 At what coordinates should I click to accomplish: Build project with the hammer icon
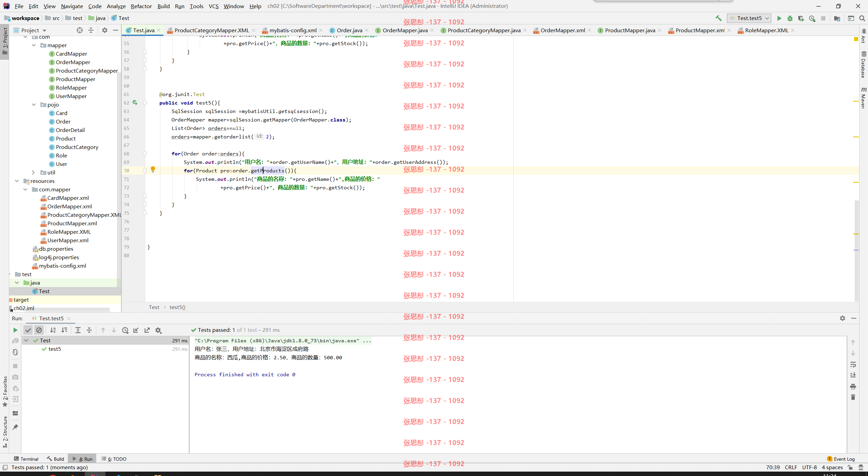(718, 18)
